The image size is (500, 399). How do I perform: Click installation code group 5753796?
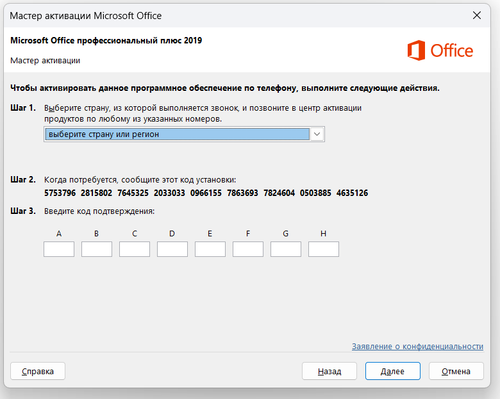(x=60, y=193)
